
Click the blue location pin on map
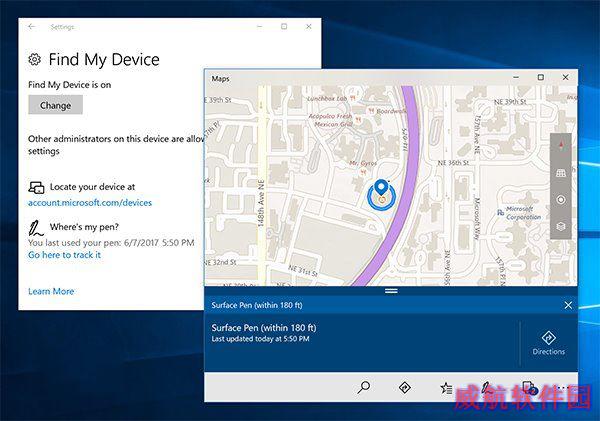click(x=381, y=188)
